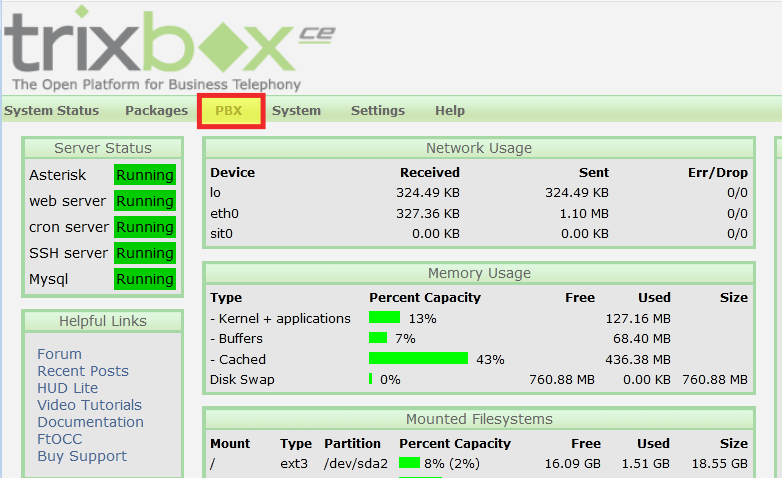Open the Video Tutorials link
Screen dimensions: 782x478
[89, 405]
